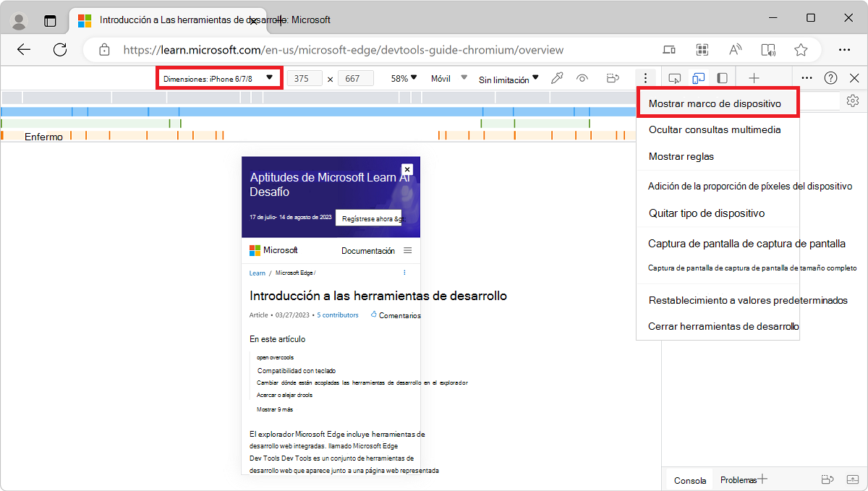Select Quitar tipo de dispositivo
This screenshot has width=868, height=491.
pyautogui.click(x=718, y=213)
